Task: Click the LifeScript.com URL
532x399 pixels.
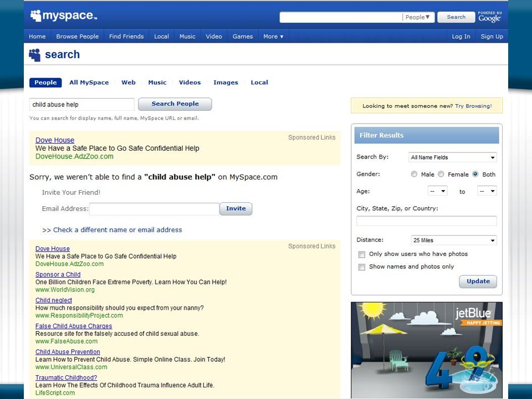Action: pyautogui.click(x=55, y=393)
